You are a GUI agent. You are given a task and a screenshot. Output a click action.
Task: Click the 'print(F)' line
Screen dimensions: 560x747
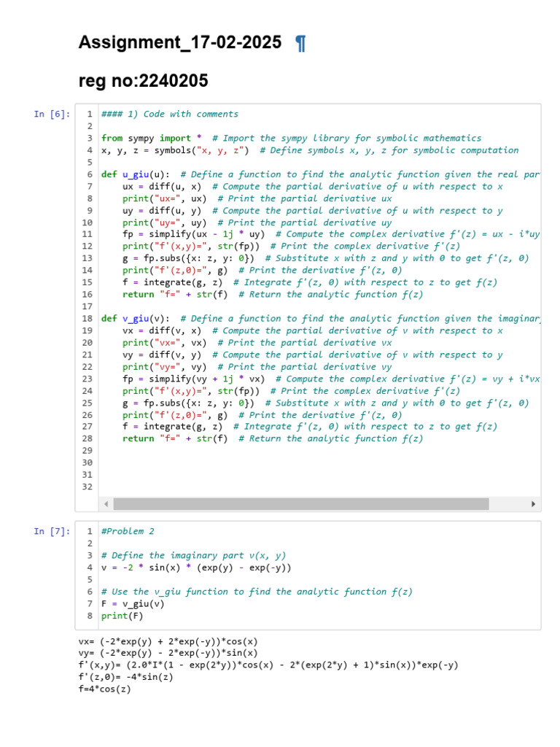pos(122,616)
